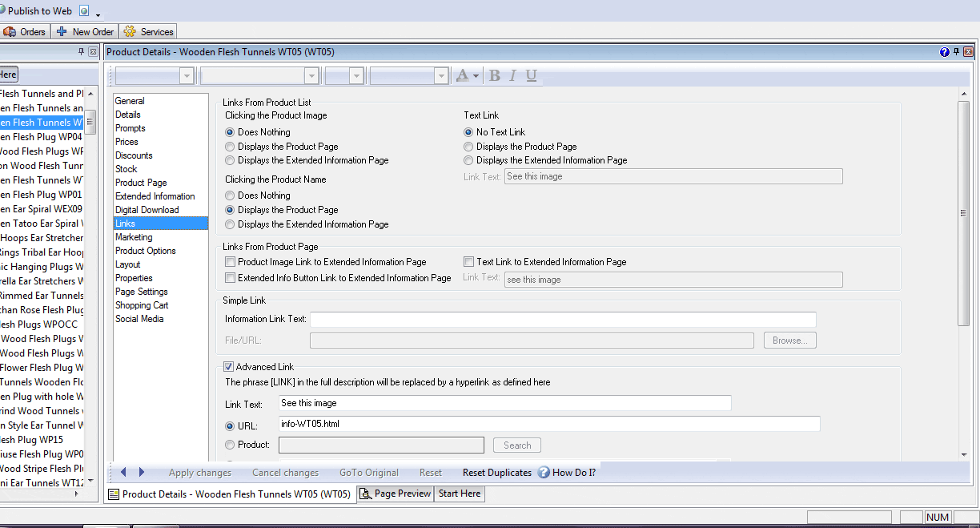Click the New Order plus icon
This screenshot has width=980, height=528.
click(x=62, y=32)
